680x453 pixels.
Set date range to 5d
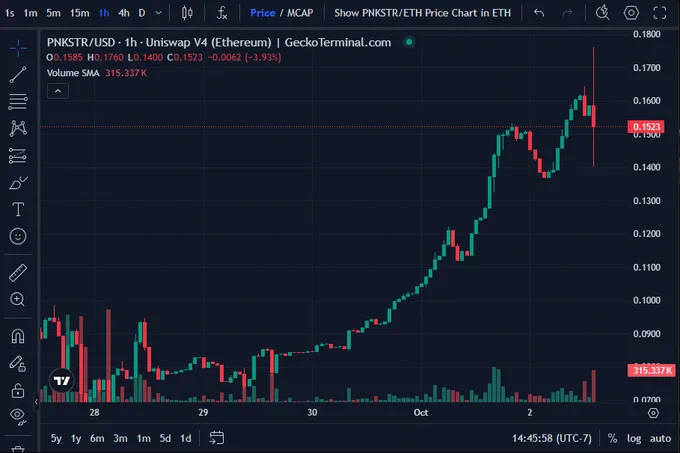(165, 438)
